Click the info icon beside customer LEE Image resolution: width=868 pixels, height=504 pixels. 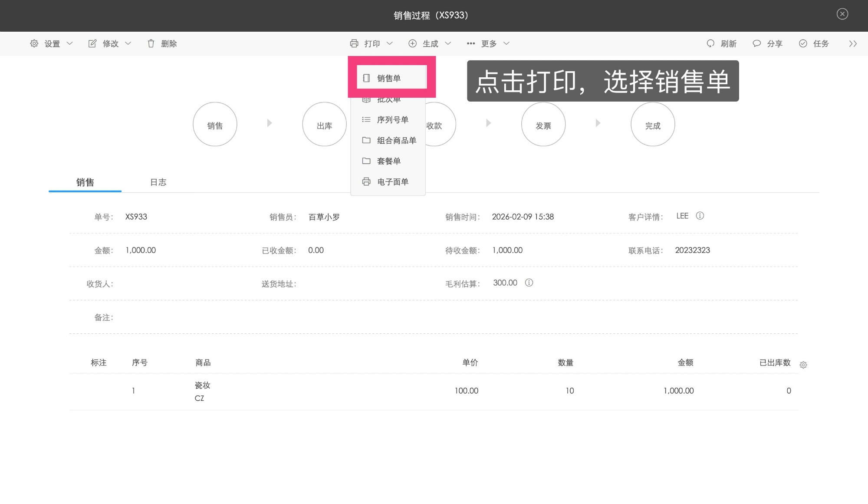pos(700,216)
